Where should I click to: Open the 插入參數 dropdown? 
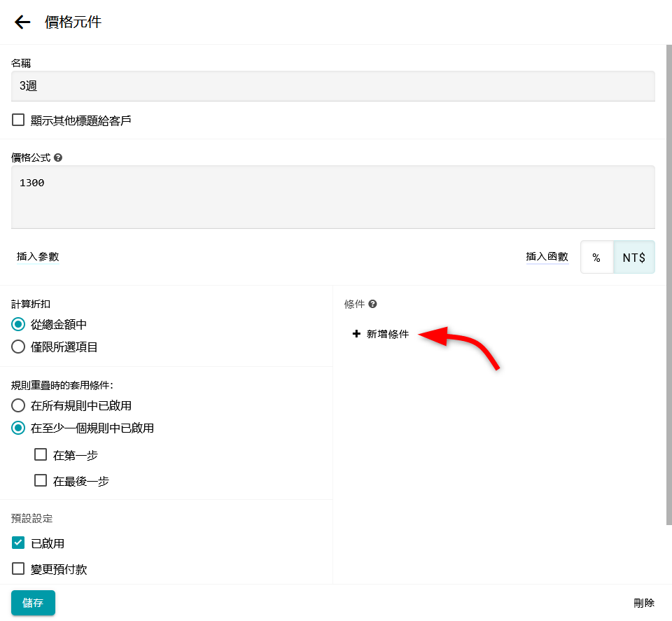click(x=38, y=257)
